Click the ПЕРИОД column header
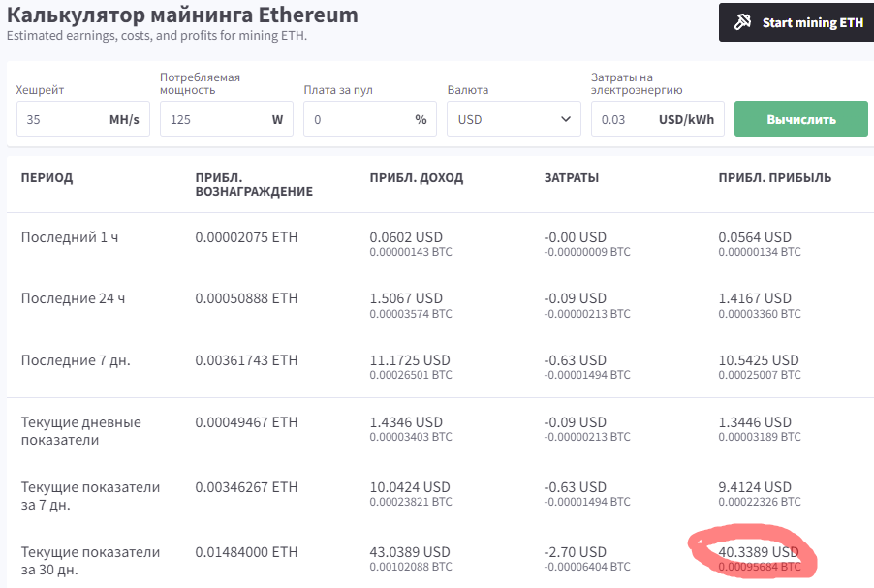The width and height of the screenshot is (874, 588). point(47,178)
